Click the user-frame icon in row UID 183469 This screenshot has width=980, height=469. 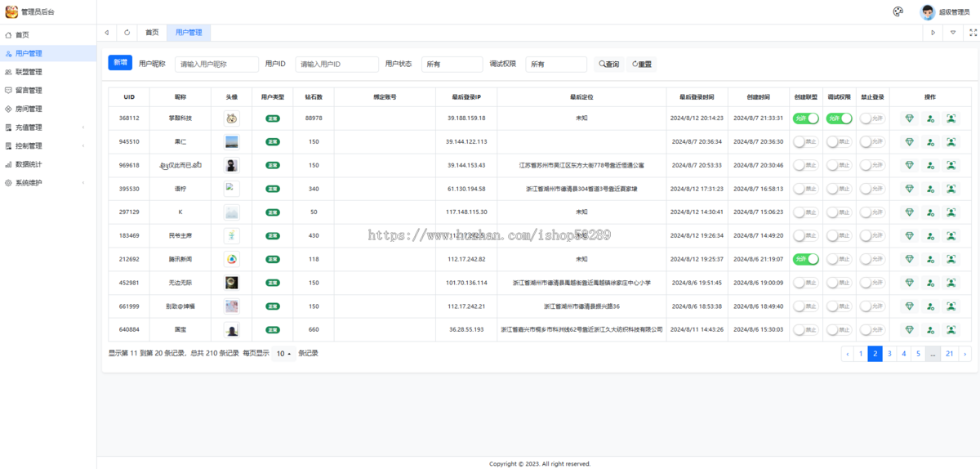pos(951,236)
